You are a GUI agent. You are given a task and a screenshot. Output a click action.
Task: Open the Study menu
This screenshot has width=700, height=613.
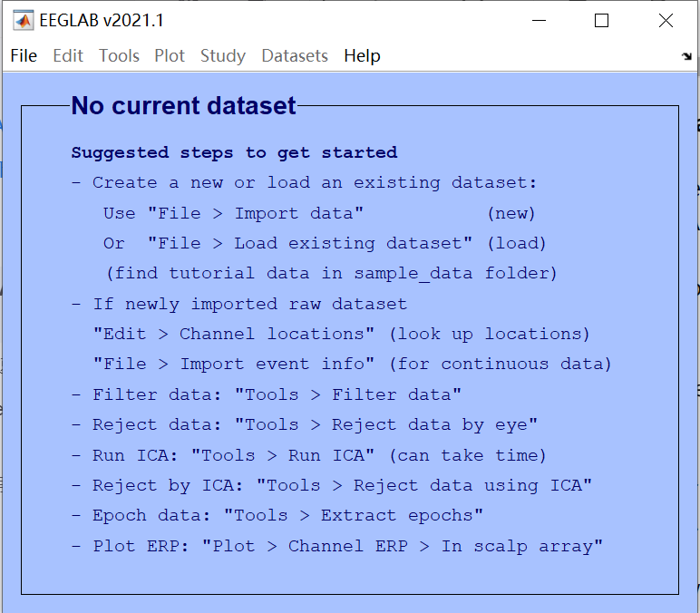tap(223, 56)
